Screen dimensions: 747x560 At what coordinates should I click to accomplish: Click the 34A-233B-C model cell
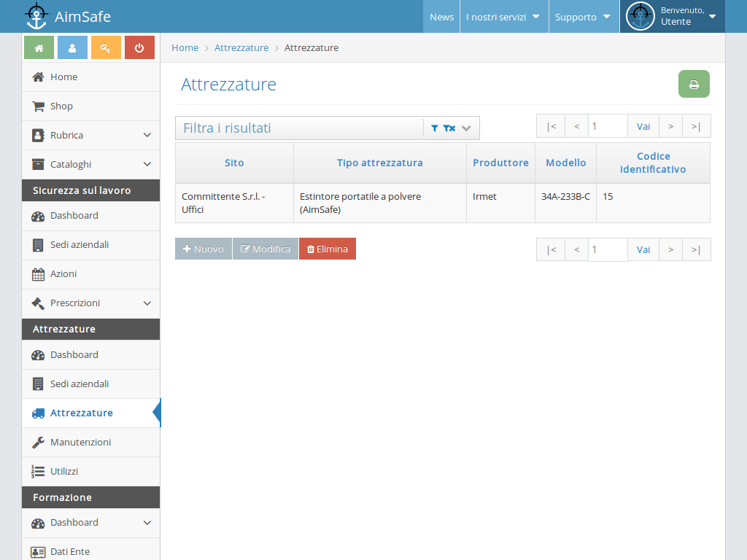tap(566, 203)
